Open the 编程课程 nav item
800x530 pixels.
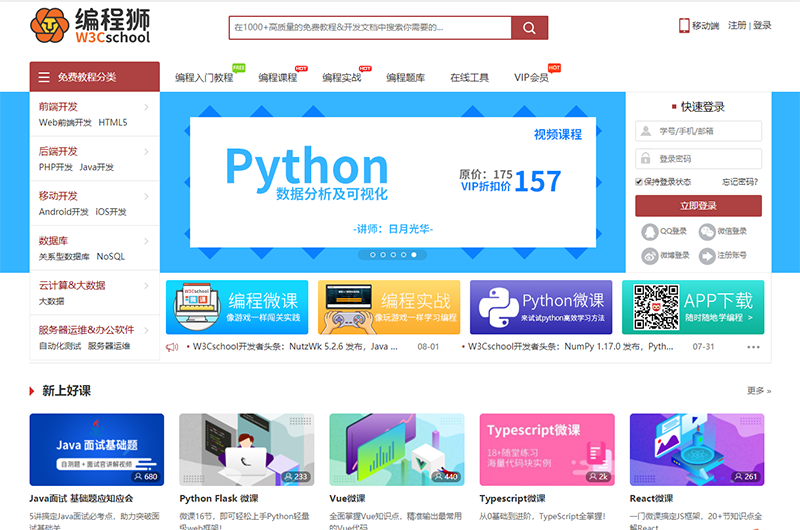click(278, 78)
